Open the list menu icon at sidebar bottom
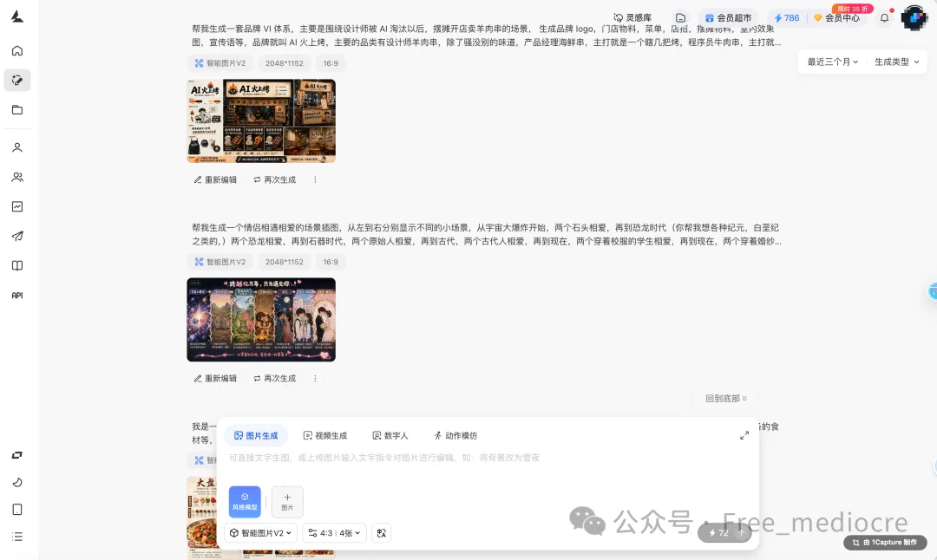The image size is (937, 560). coord(17,537)
